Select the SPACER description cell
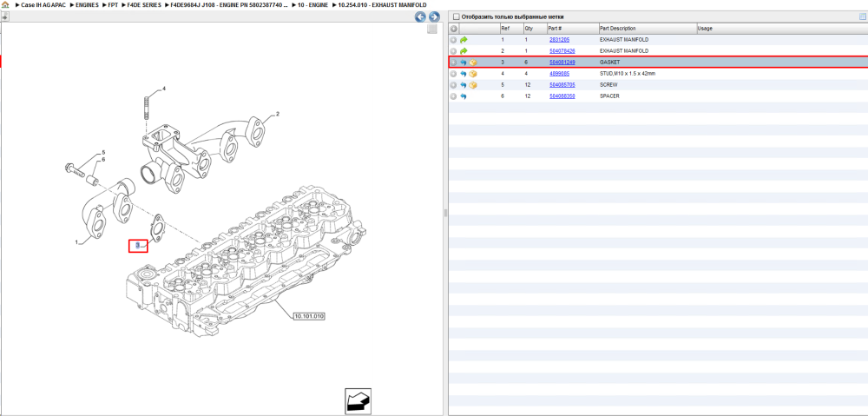868x416 pixels. pos(609,96)
